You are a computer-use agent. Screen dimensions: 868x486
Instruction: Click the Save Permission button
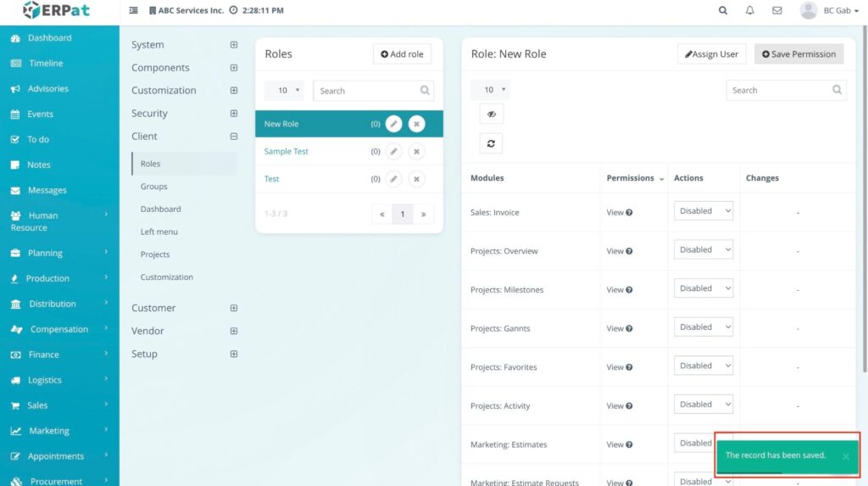[798, 54]
